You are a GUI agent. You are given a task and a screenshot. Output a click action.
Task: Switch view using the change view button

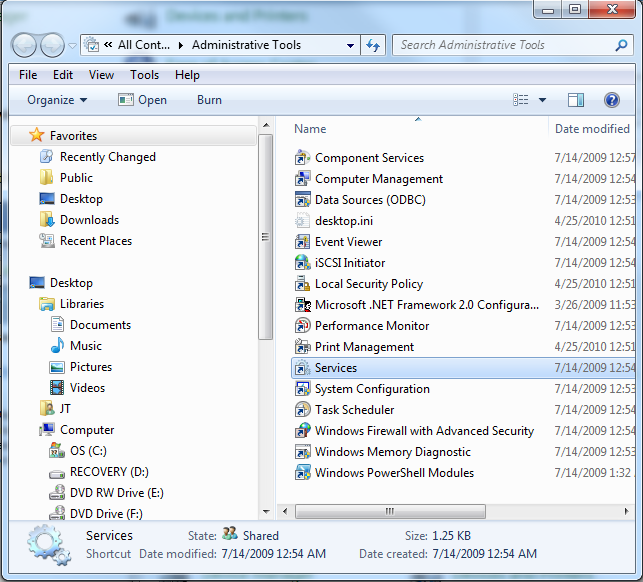(521, 100)
